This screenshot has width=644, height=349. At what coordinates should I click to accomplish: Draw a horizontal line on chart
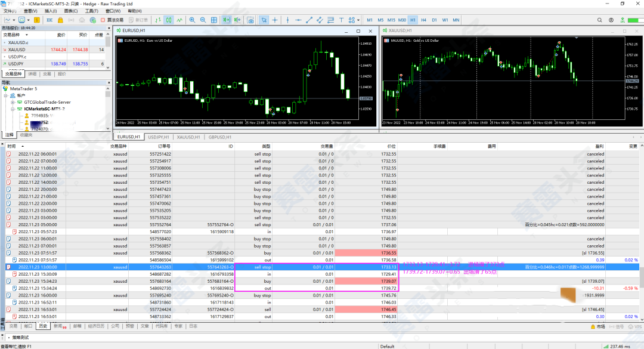click(298, 20)
